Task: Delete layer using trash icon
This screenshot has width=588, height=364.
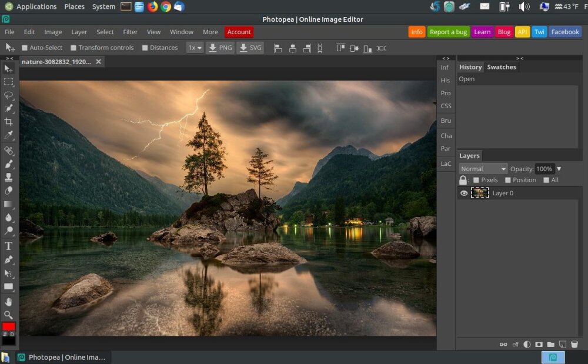Action: click(x=574, y=345)
